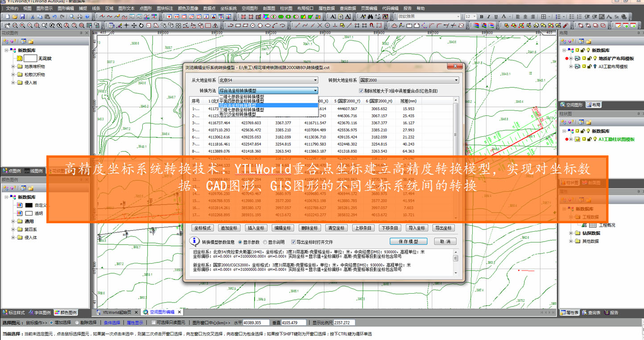This screenshot has height=340, width=644.
Task: Click the 保存模型 button
Action: [409, 241]
